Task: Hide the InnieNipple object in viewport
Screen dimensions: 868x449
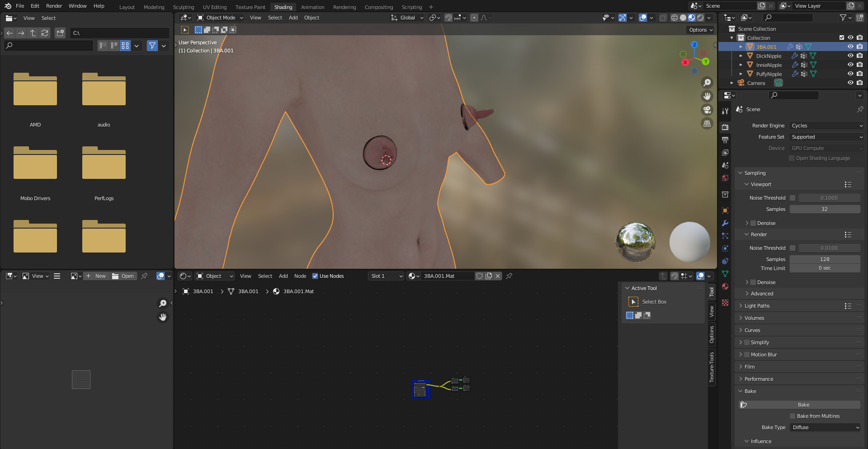Action: 850,65
